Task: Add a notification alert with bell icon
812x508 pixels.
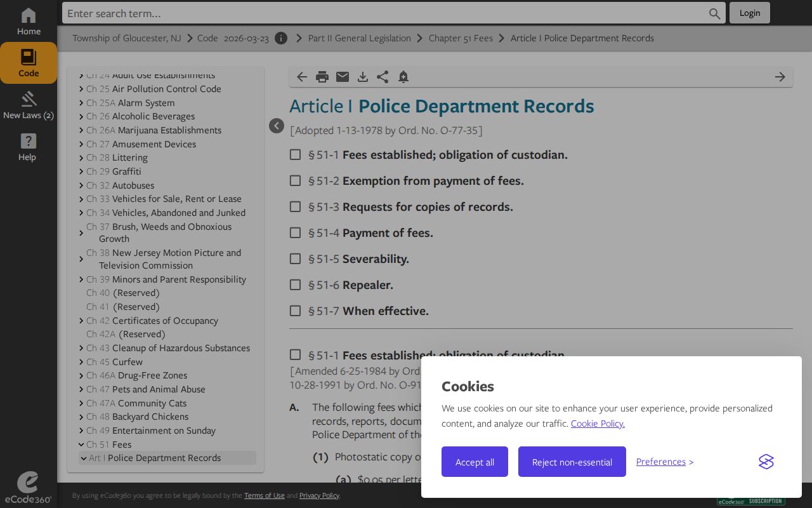Action: [403, 77]
